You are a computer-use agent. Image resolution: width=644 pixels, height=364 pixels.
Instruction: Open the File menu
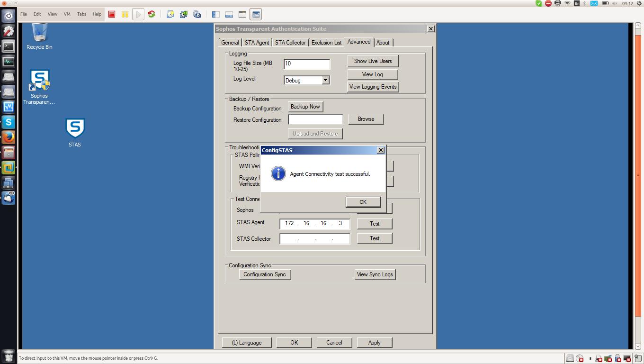click(x=24, y=14)
